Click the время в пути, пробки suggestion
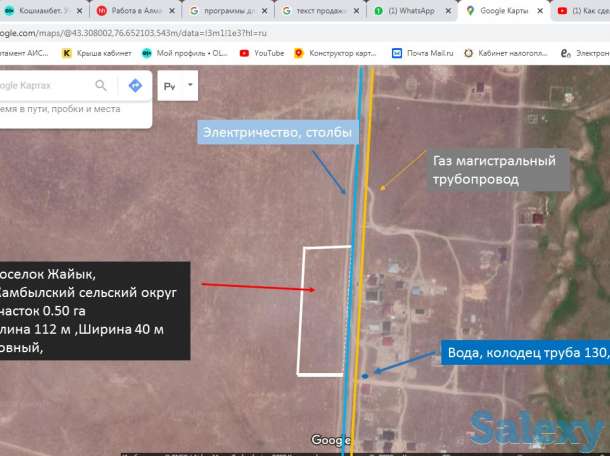 pyautogui.click(x=60, y=109)
